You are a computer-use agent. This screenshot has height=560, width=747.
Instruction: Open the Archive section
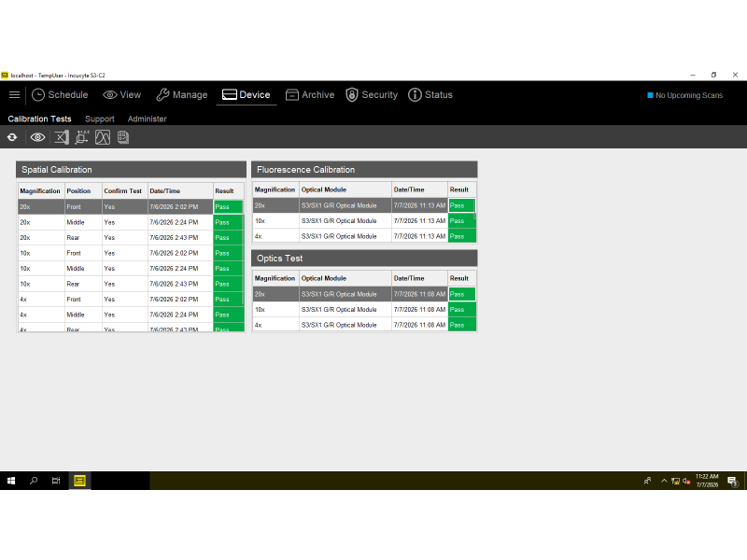point(310,95)
